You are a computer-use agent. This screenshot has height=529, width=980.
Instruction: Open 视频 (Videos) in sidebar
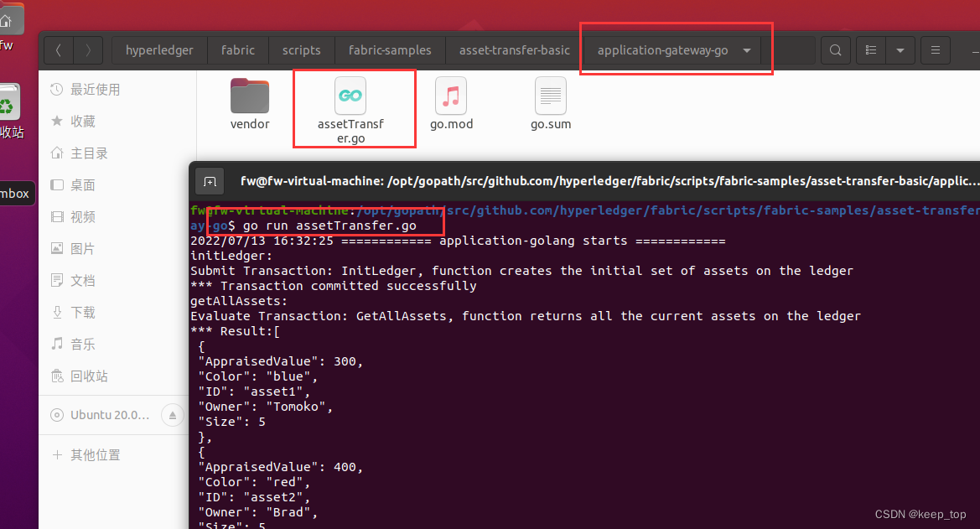(114, 217)
